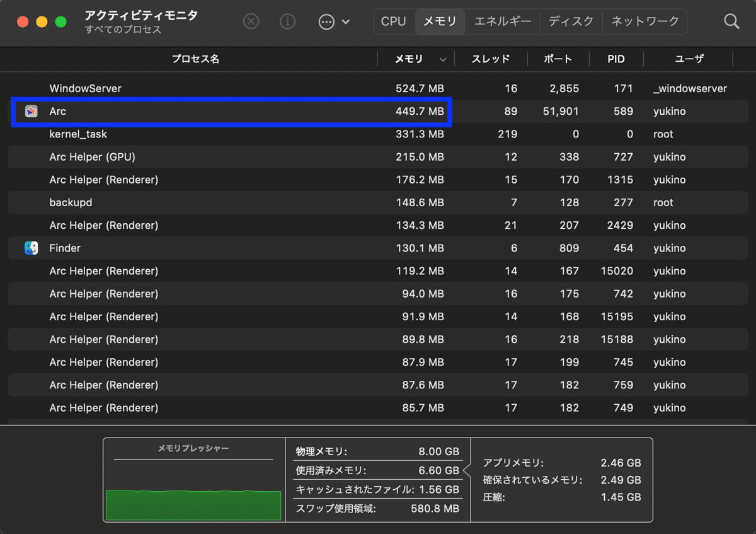
Task: Select Arc Helper (Renderer) with PID 15195
Action: (x=378, y=316)
